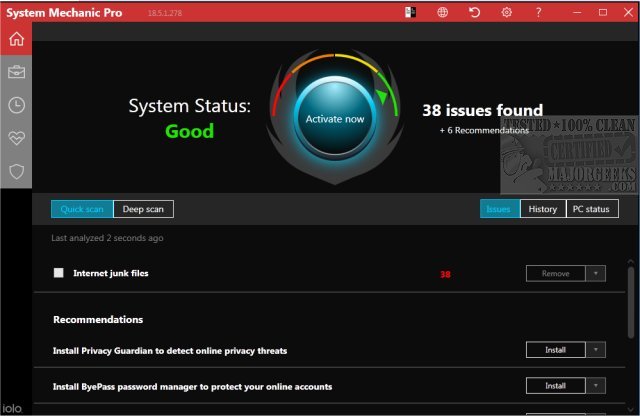Click the undo arrow icon in title bar

[474, 12]
